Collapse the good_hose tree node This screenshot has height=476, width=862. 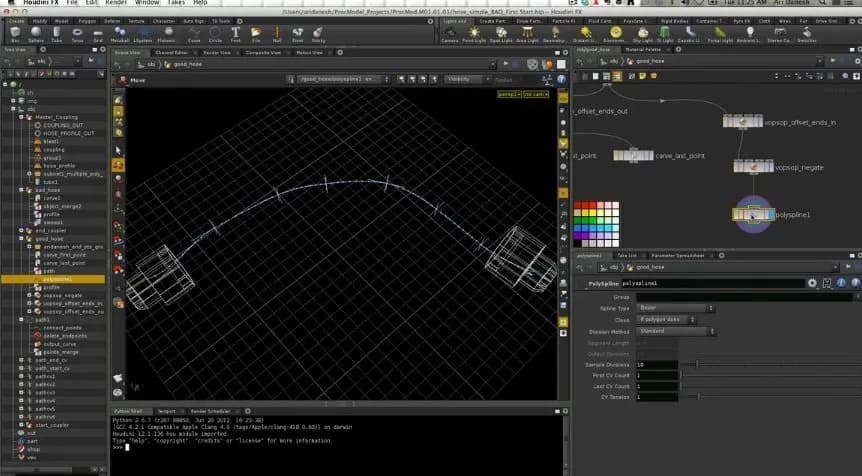pos(21,239)
